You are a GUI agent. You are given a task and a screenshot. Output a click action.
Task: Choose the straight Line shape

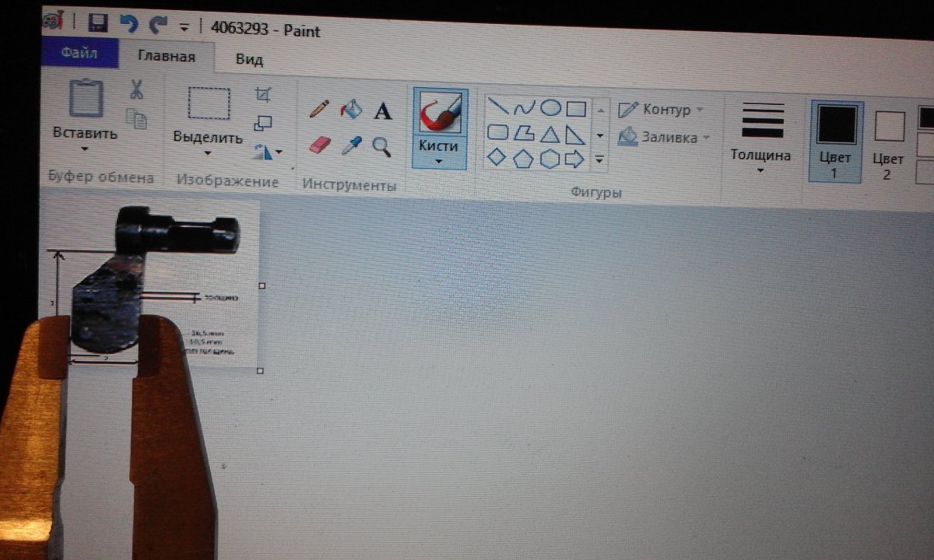(497, 107)
